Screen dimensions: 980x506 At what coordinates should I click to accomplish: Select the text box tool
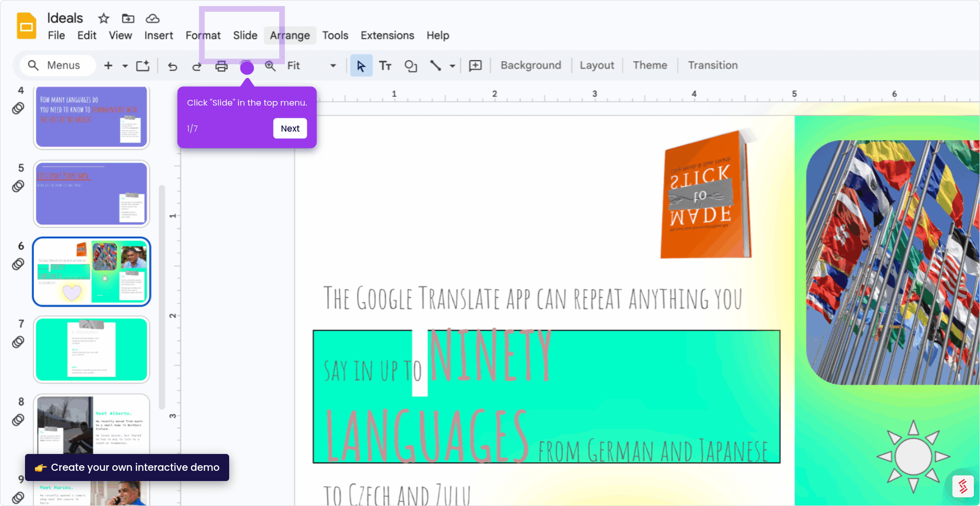[x=385, y=66]
